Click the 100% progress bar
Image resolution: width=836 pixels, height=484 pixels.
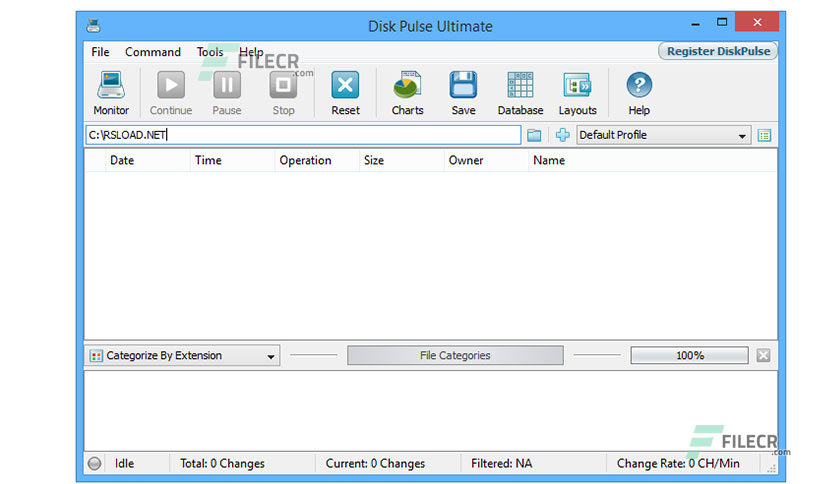689,356
